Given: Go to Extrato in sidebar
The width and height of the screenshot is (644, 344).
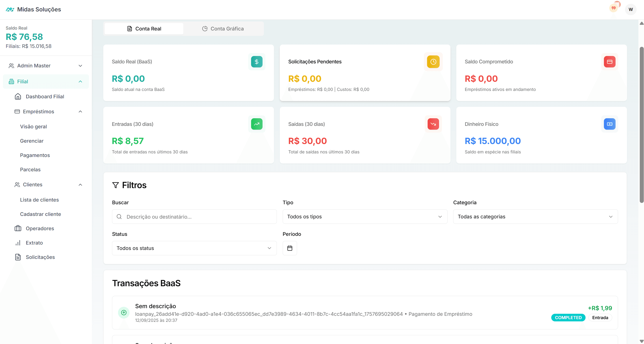Looking at the screenshot, I should [34, 243].
